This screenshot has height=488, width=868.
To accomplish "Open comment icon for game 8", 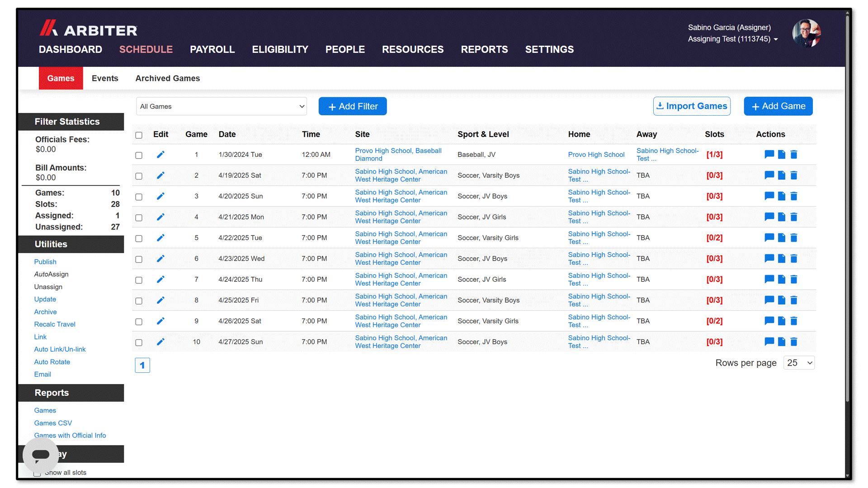I will point(769,300).
